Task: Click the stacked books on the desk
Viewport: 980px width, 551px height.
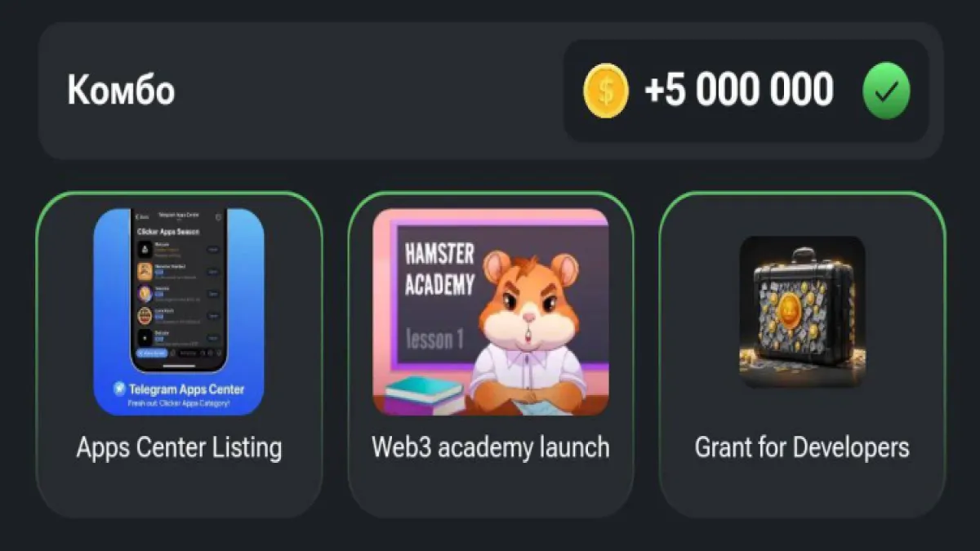Action: tap(423, 394)
